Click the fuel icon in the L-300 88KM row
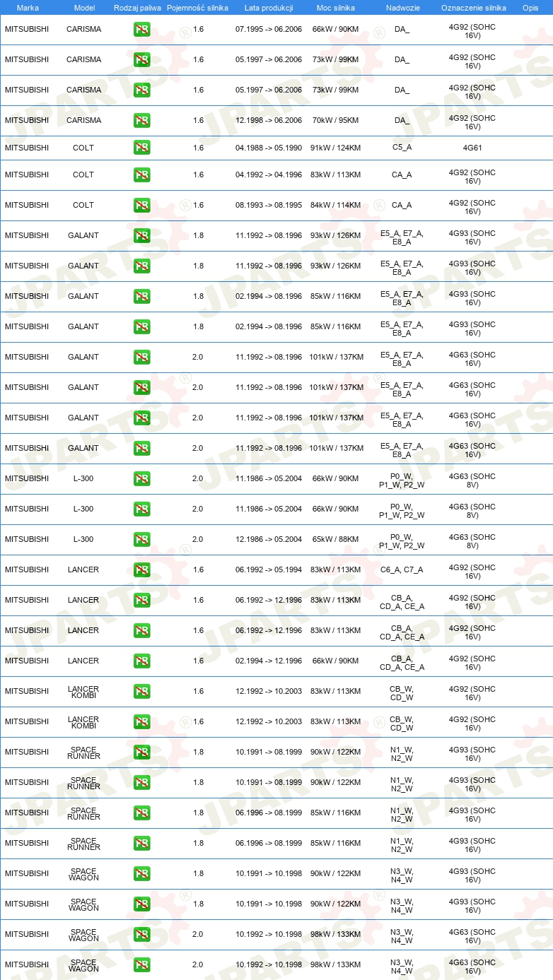The height and width of the screenshot is (980, 553). click(141, 539)
